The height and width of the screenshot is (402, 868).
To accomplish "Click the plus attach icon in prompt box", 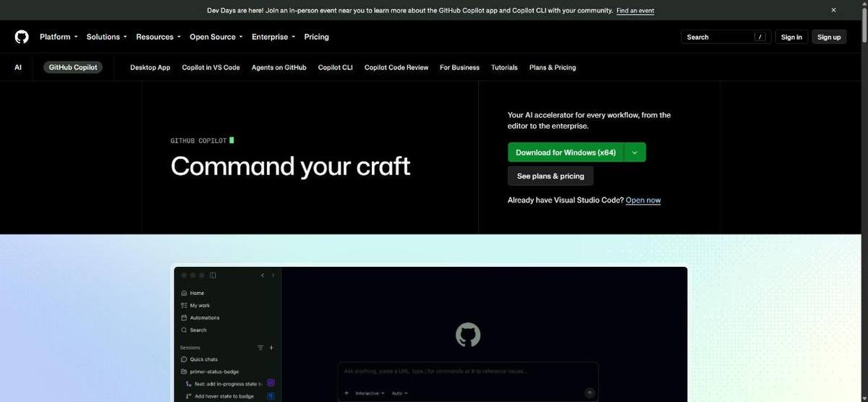I will (346, 393).
